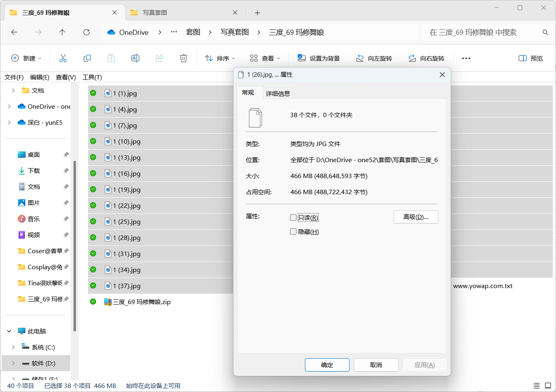
Task: Enable the 只读 read-only attribute
Action: pos(293,217)
